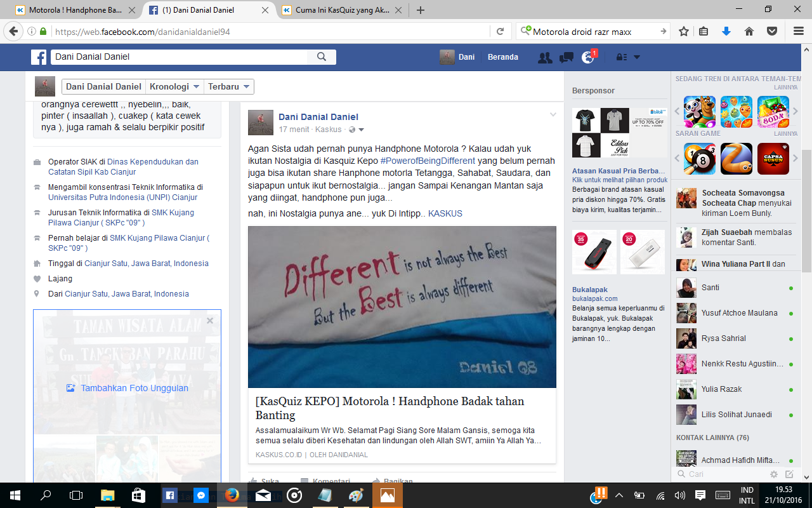The image size is (812, 508).
Task: Open chat settings gear icon
Action: coord(774,474)
